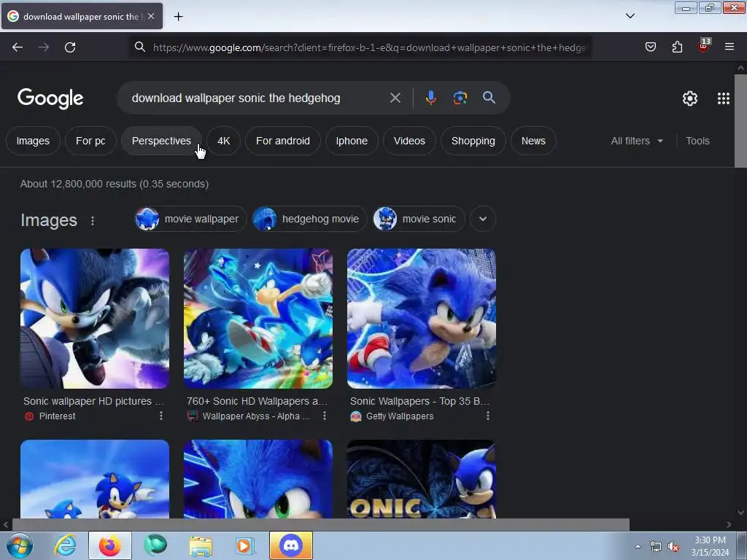The width and height of the screenshot is (747, 560).
Task: Open the Sonic face close-up thumbnail
Action: [x=258, y=479]
